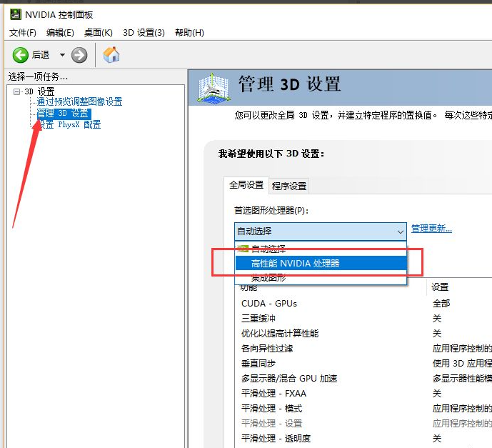Screen dimensions: 492x448
Task: Collapse the 3D 设置 tree node
Action: pos(16,91)
